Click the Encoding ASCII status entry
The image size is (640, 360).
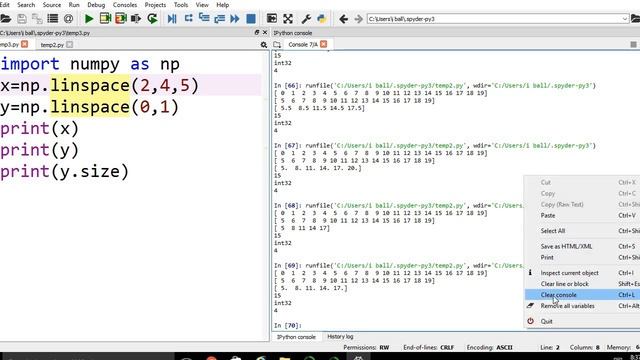tap(489, 347)
